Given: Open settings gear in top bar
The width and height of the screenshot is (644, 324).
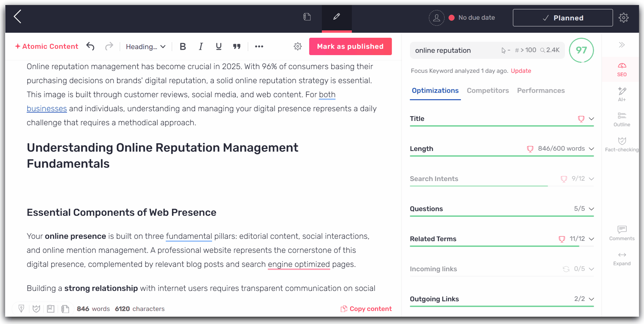Looking at the screenshot, I should [623, 18].
